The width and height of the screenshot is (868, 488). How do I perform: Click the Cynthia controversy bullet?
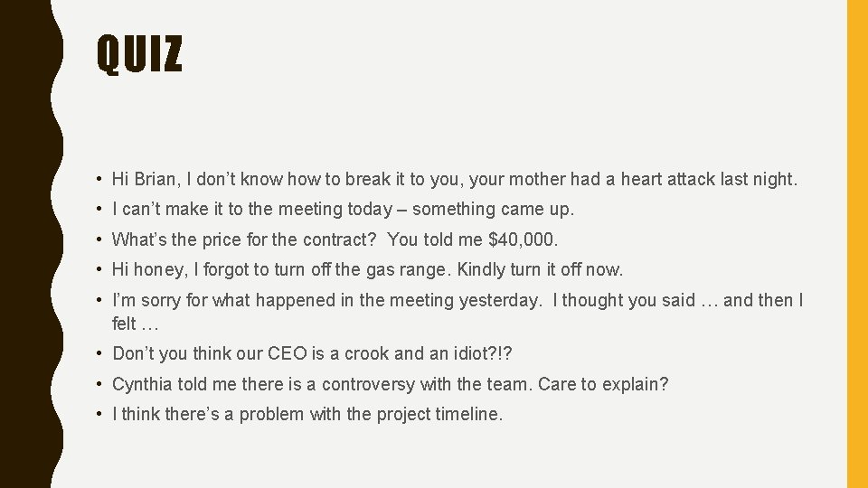(391, 384)
